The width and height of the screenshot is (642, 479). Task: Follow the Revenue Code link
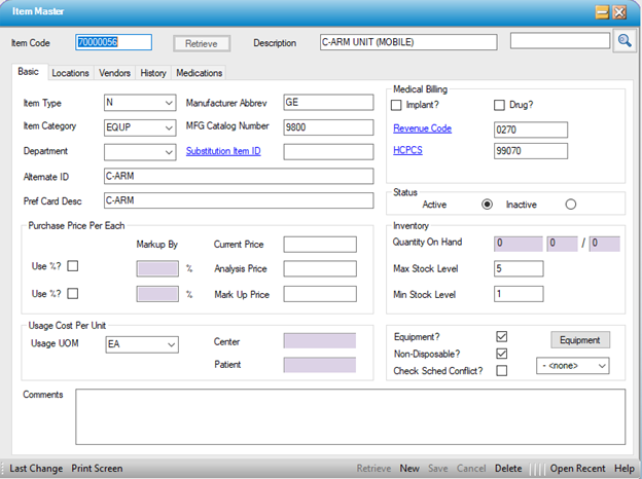(422, 129)
